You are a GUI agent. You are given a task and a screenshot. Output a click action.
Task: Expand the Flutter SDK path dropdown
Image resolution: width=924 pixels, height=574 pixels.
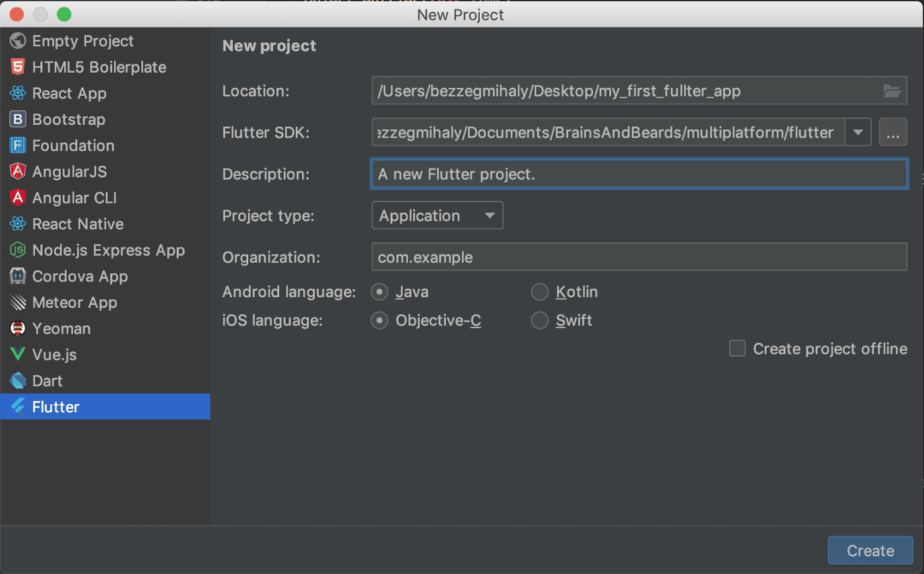858,133
